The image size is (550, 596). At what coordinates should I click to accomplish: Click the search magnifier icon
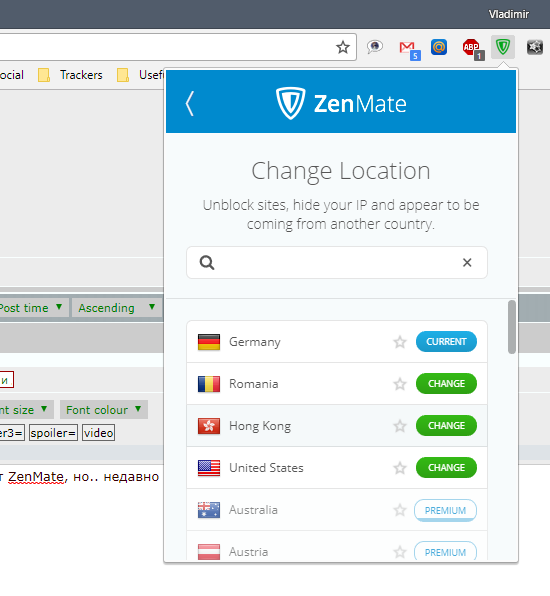[x=207, y=262]
